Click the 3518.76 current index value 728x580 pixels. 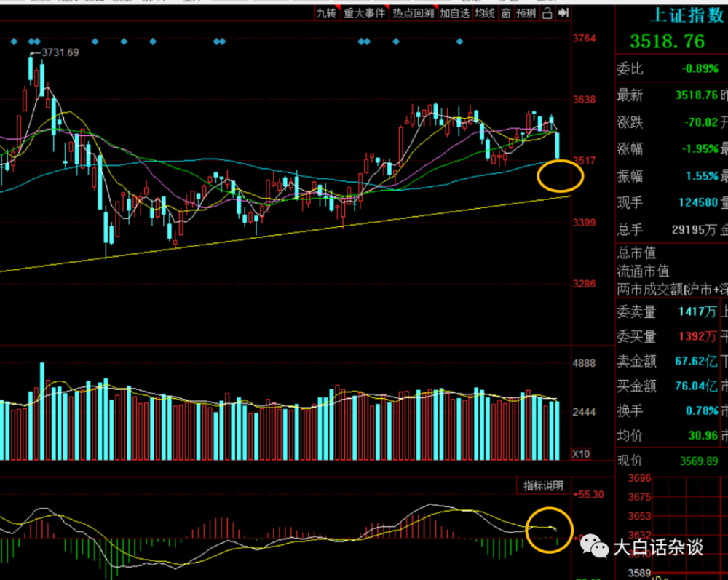(x=668, y=41)
